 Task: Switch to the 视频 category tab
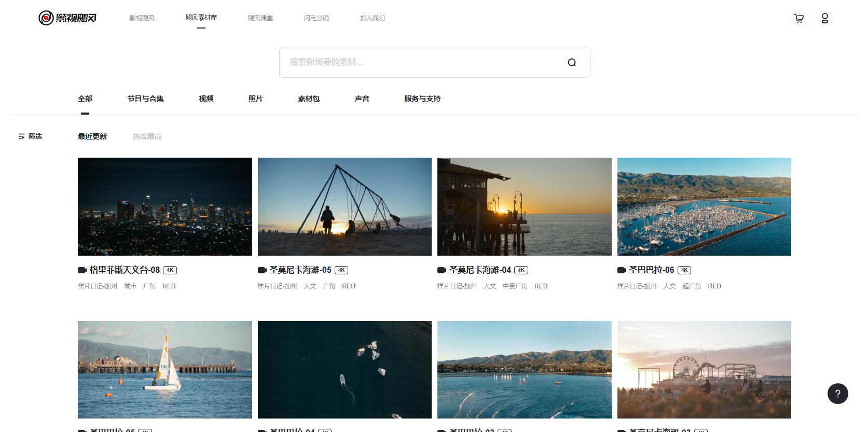206,99
